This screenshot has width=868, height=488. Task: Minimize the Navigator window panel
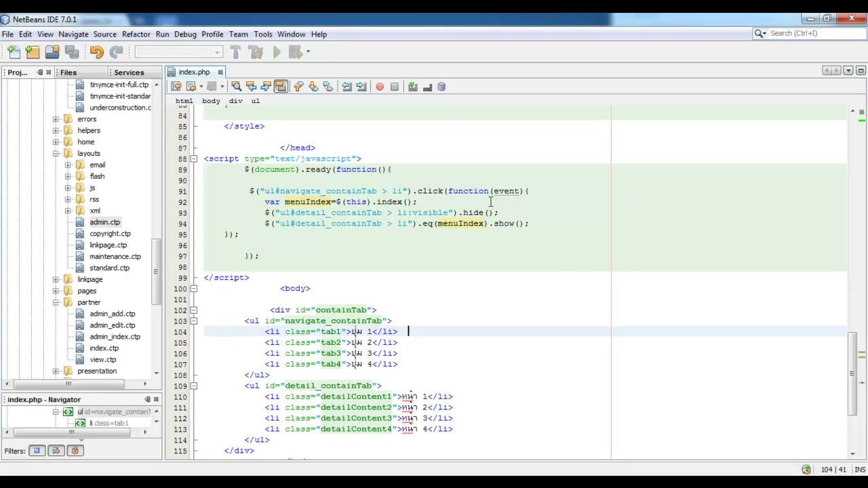[147, 399]
